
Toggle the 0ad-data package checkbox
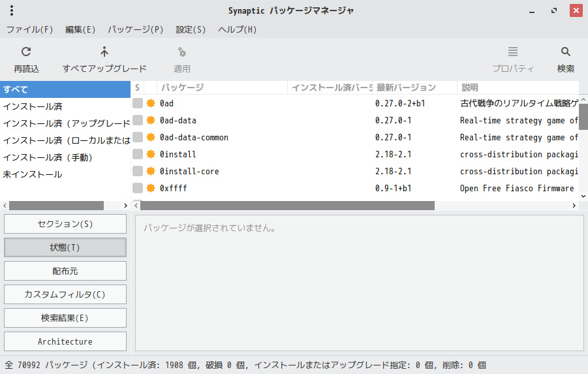[138, 120]
